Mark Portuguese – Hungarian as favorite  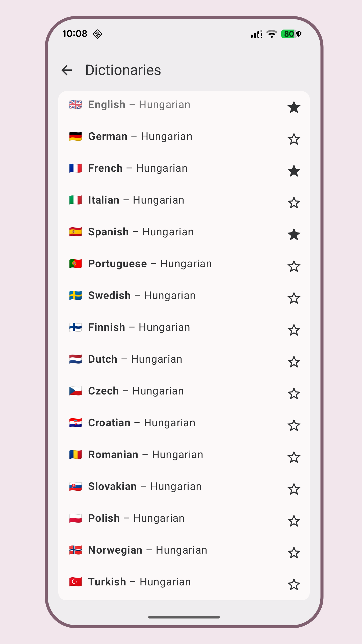pos(294,266)
